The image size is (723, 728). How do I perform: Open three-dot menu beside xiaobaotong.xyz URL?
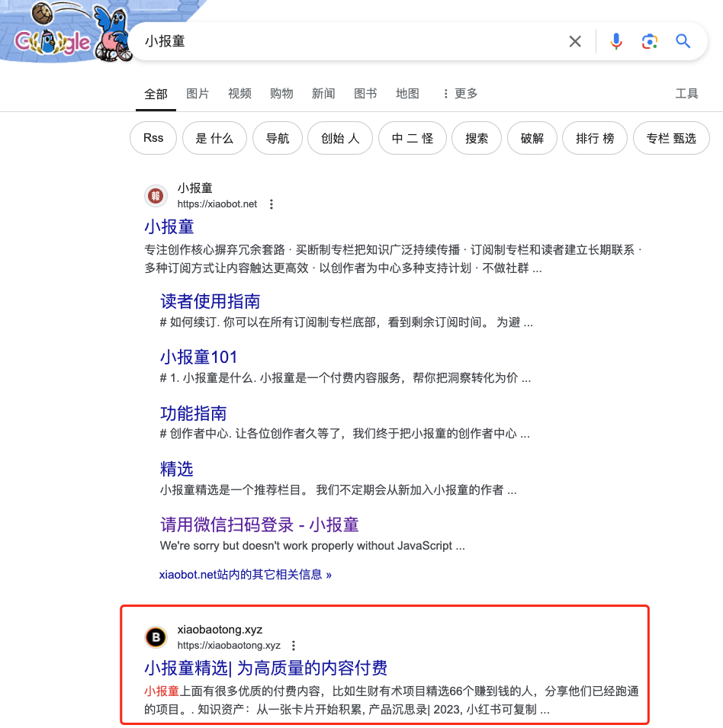tap(294, 646)
